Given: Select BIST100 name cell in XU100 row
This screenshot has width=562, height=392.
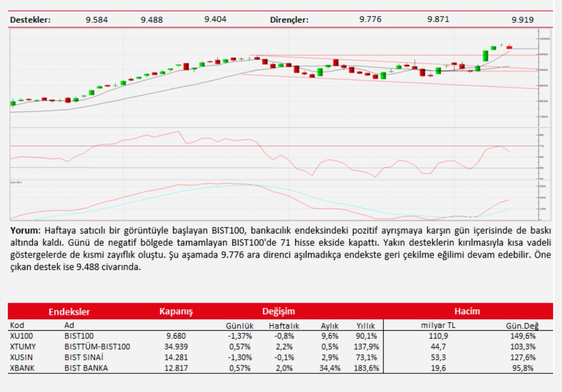Looking at the screenshot, I should tap(79, 336).
